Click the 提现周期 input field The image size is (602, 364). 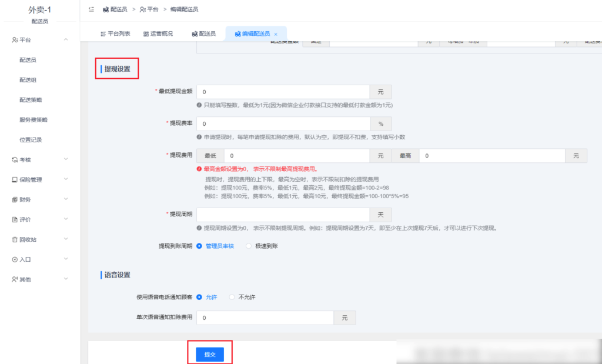tap(282, 215)
